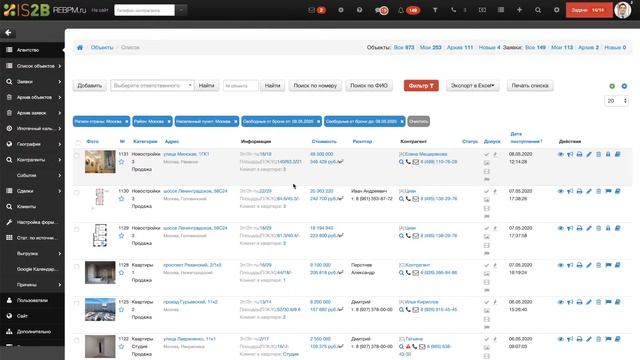
Task: Click the warning triangle icon in row 1122
Action: (x=408, y=347)
